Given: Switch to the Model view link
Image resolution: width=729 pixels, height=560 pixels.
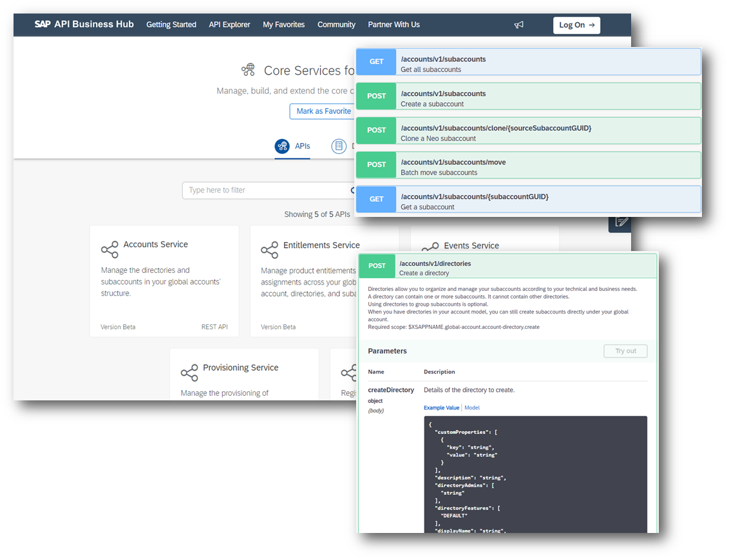Looking at the screenshot, I should [472, 407].
